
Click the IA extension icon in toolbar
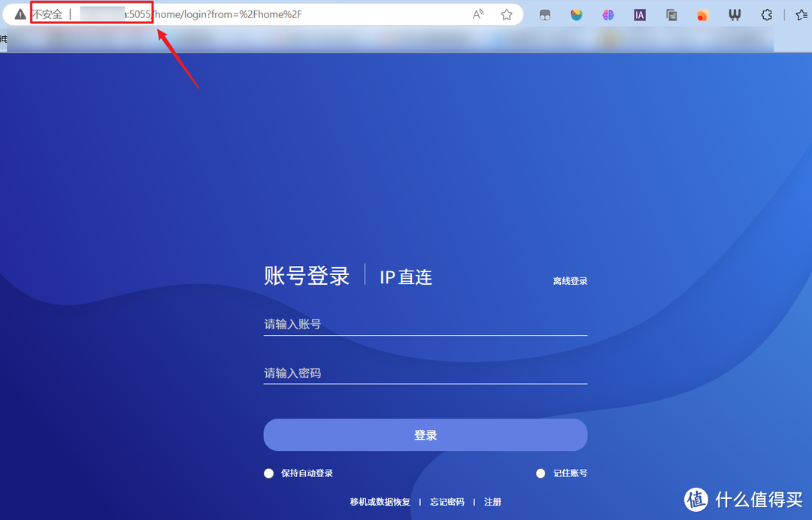point(639,14)
